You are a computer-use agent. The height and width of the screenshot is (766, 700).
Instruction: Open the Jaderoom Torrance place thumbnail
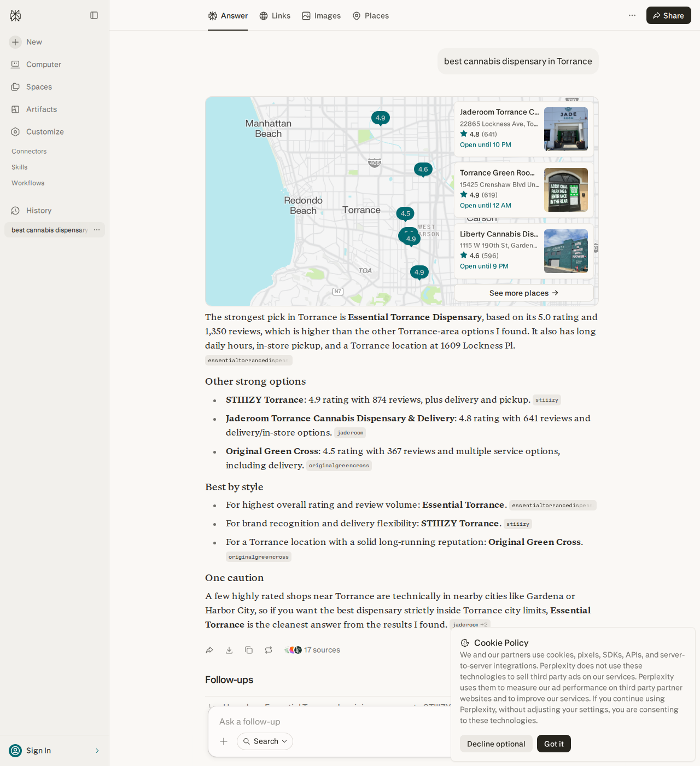pyautogui.click(x=566, y=129)
